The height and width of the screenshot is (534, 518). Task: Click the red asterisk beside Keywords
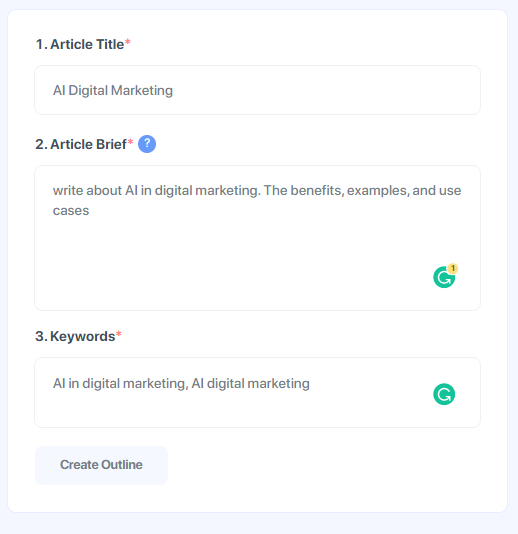(119, 334)
